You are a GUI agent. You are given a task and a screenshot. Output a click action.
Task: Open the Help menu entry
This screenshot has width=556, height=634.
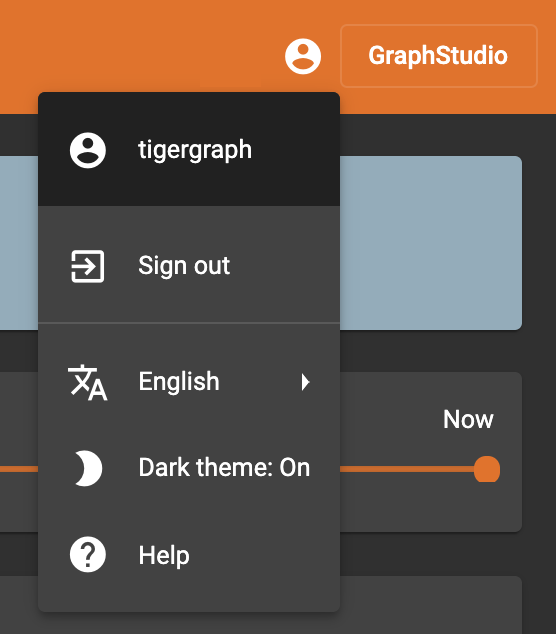(x=189, y=555)
